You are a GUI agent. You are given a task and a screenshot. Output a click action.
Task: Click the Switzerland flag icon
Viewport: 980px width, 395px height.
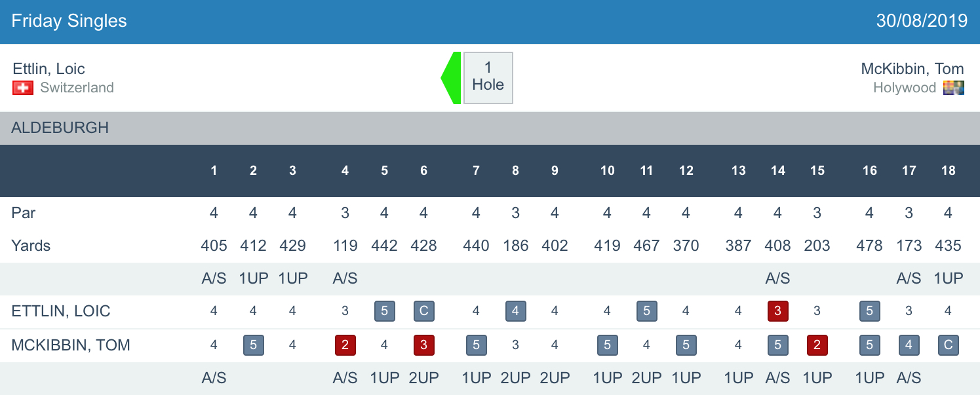point(23,88)
